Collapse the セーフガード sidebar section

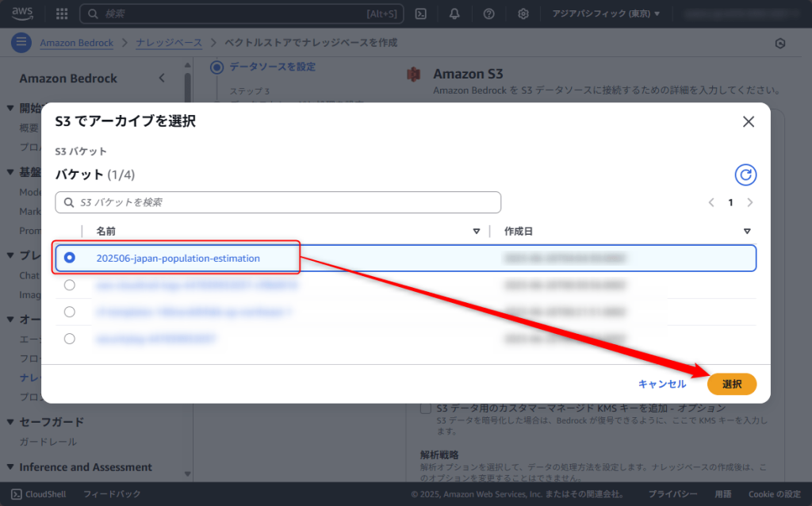10,422
